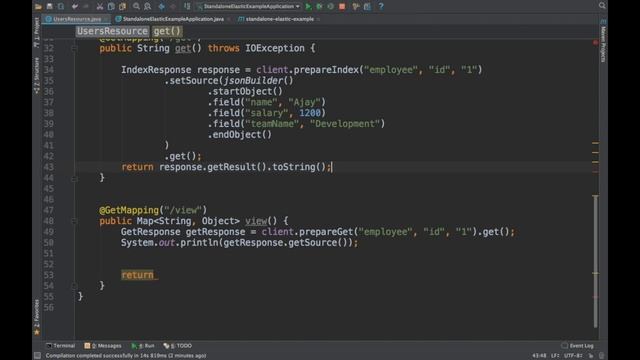Open the Event Log panel
The image size is (640, 360).
pyautogui.click(x=578, y=346)
